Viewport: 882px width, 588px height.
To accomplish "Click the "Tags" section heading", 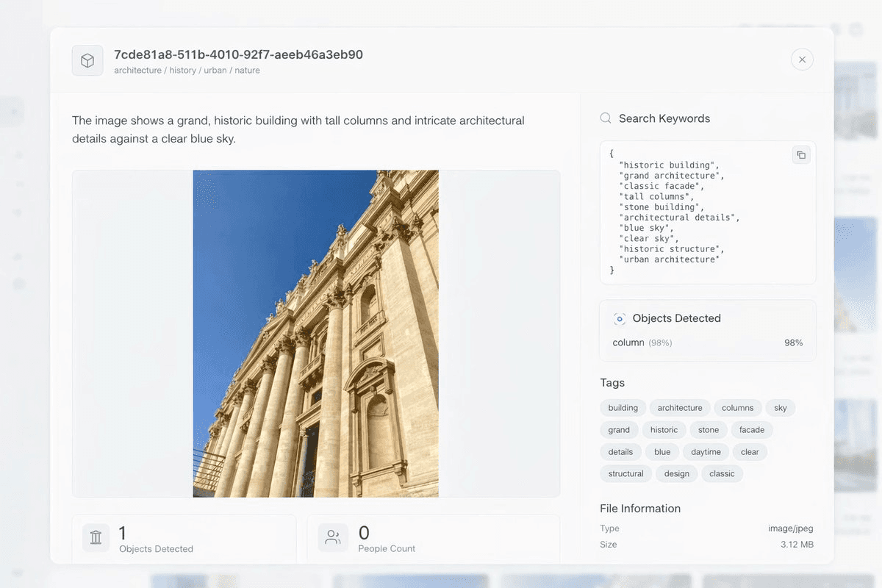I will (x=612, y=383).
